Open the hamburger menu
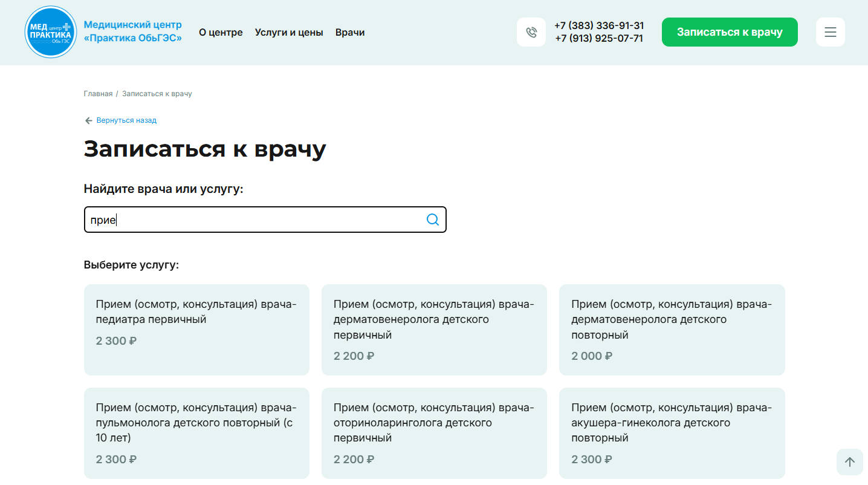Image resolution: width=868 pixels, height=485 pixels. pyautogui.click(x=830, y=32)
